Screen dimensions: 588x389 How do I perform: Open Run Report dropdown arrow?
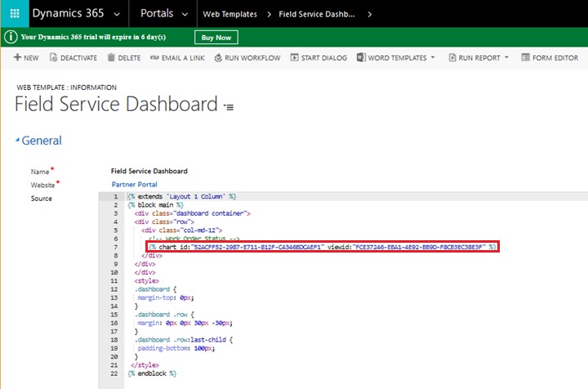506,57
